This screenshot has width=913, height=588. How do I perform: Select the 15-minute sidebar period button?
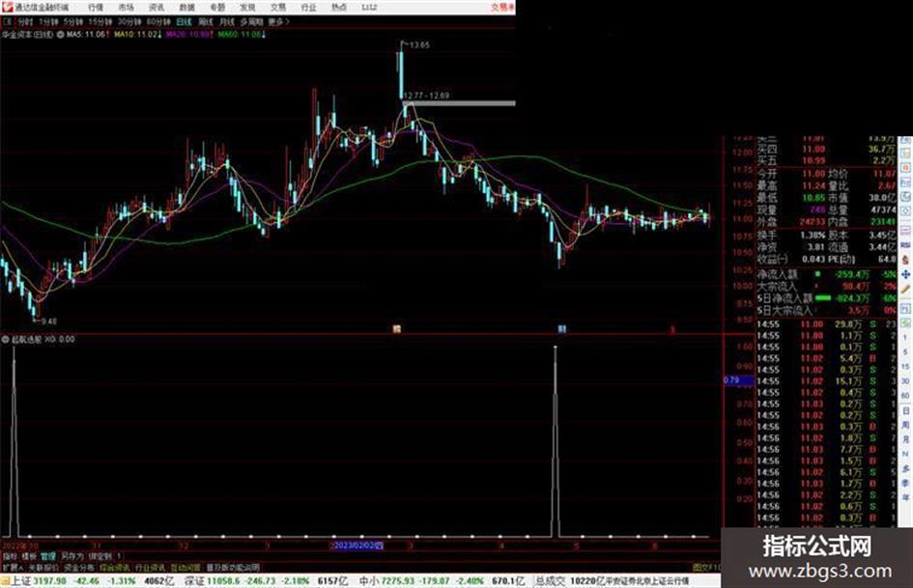[x=905, y=366]
